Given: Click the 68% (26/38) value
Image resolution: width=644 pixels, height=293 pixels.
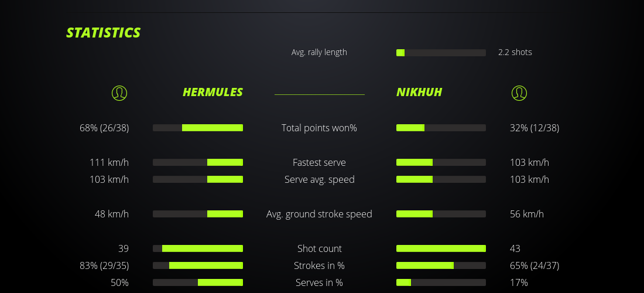Looking at the screenshot, I should [104, 128].
